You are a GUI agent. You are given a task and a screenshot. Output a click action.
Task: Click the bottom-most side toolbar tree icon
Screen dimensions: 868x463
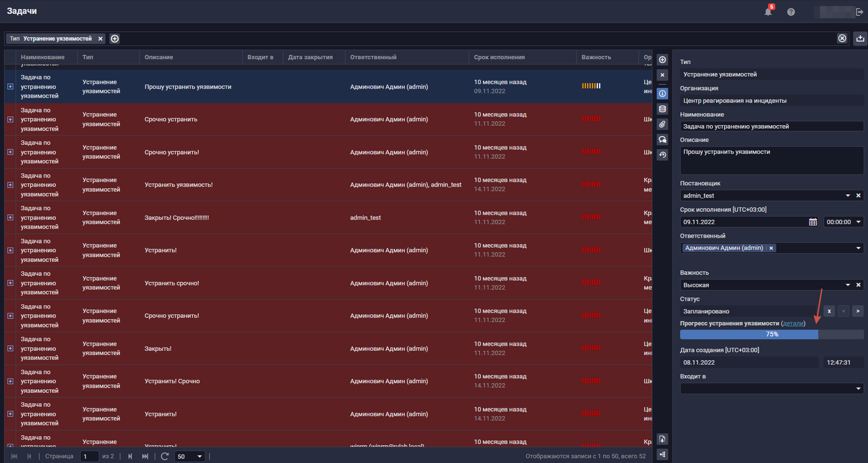point(662,454)
